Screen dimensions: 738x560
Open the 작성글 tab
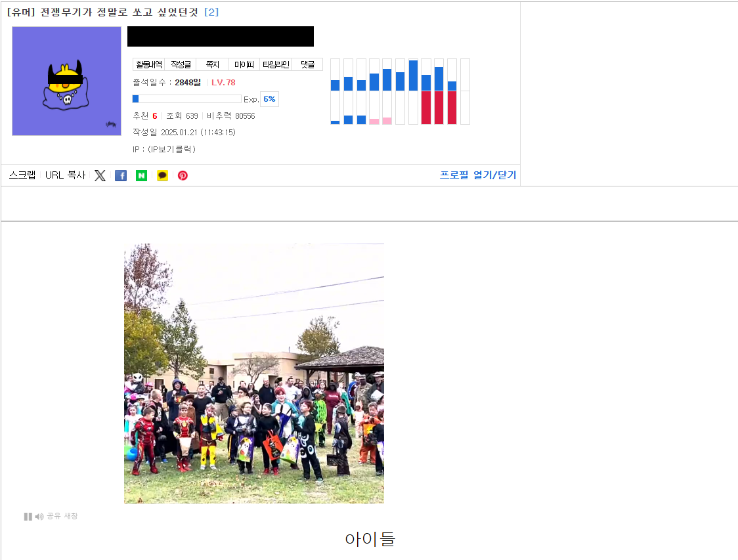[x=181, y=64]
